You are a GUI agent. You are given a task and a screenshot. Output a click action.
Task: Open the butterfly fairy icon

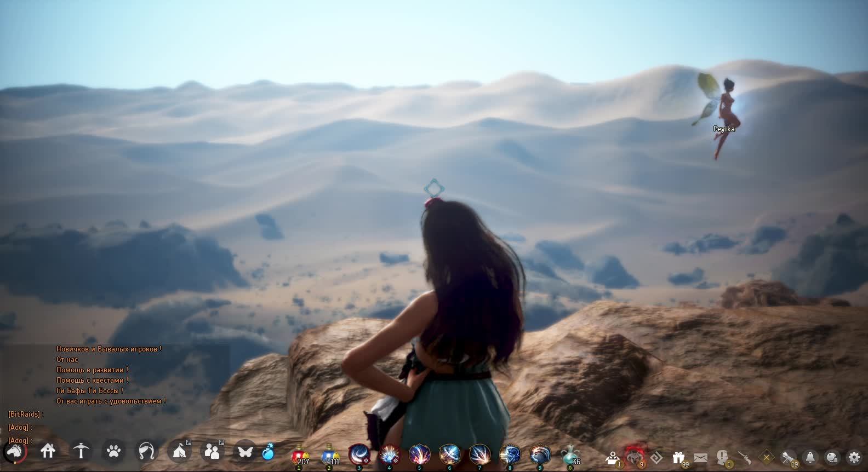point(245,452)
